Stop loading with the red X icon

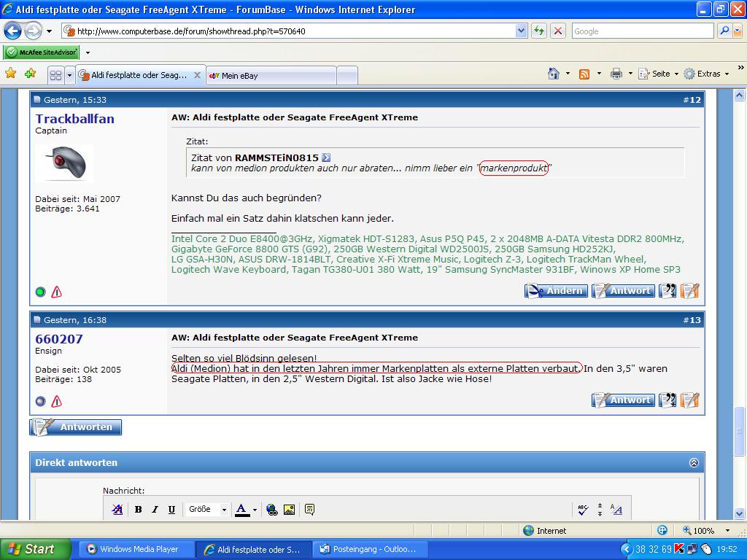click(x=558, y=31)
